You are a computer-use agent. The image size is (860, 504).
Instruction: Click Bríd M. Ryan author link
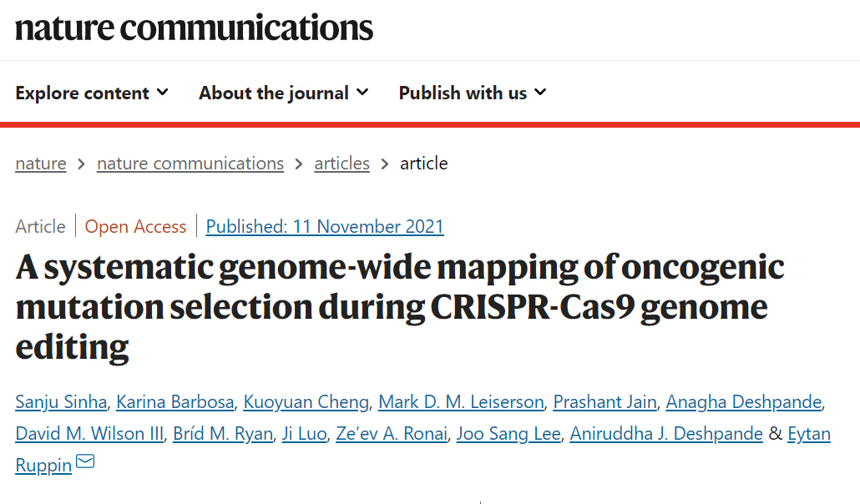[223, 434]
